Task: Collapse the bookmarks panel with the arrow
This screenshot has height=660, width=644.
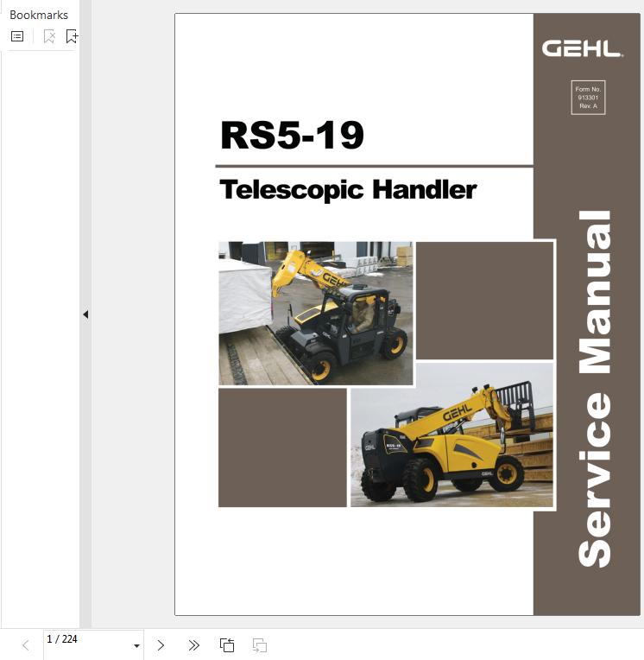Action: pyautogui.click(x=85, y=314)
